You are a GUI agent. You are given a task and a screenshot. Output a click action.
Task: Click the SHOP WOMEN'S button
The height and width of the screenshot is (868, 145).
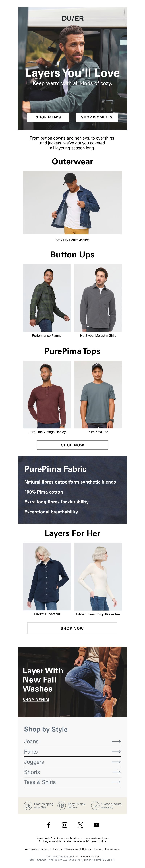point(97,117)
